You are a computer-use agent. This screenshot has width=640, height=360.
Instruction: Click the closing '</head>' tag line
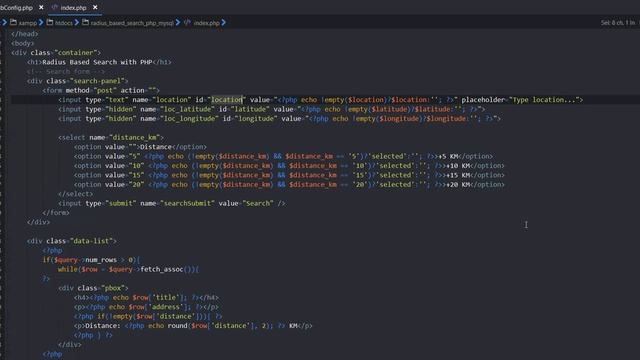24,34
